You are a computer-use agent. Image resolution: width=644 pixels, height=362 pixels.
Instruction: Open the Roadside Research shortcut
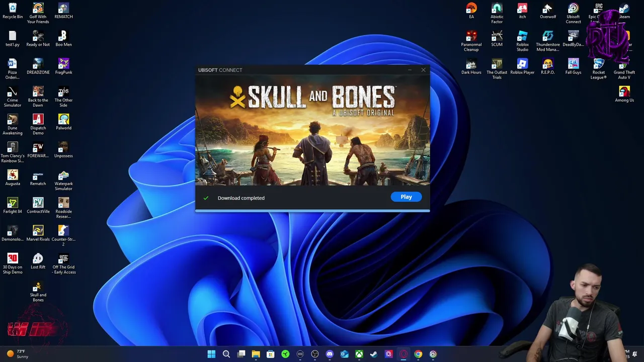click(x=63, y=208)
